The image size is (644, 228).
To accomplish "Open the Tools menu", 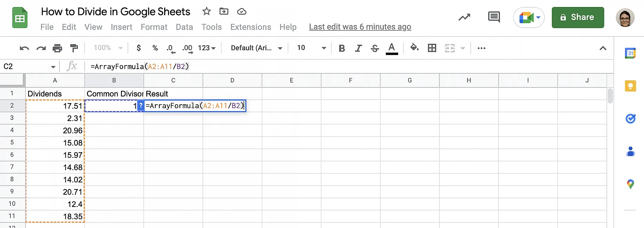I will click(x=211, y=27).
